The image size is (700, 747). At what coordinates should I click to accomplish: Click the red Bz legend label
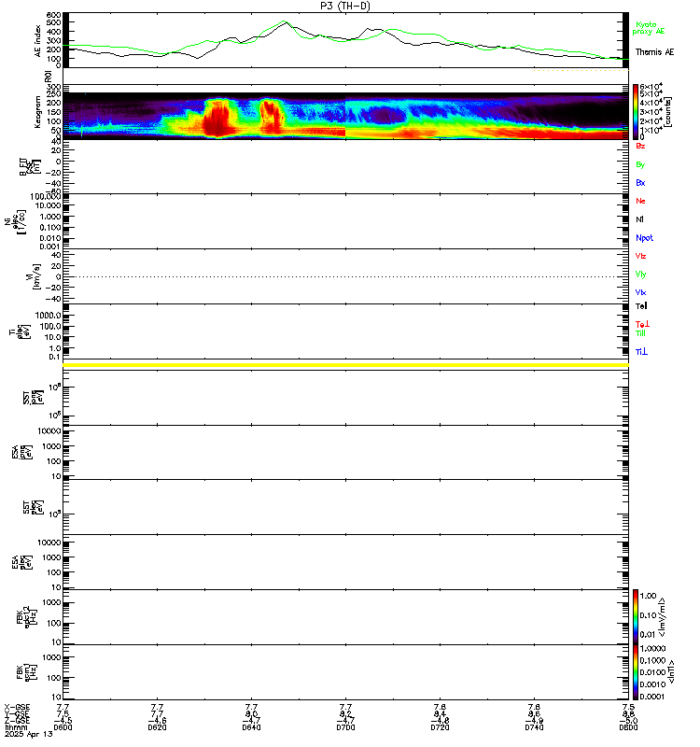[640, 146]
